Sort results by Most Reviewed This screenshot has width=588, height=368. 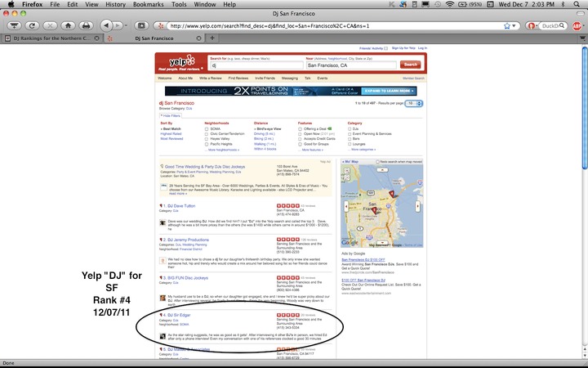tap(171, 139)
